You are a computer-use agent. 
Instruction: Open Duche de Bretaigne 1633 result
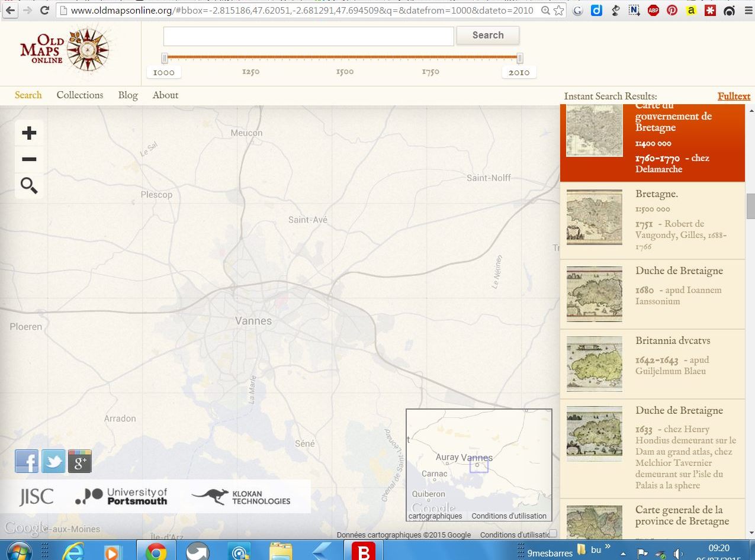pyautogui.click(x=653, y=449)
